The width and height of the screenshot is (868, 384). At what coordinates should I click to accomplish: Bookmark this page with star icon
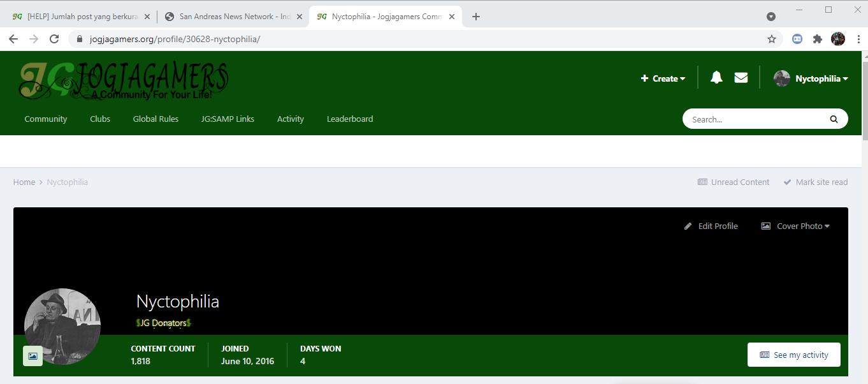[x=772, y=39]
